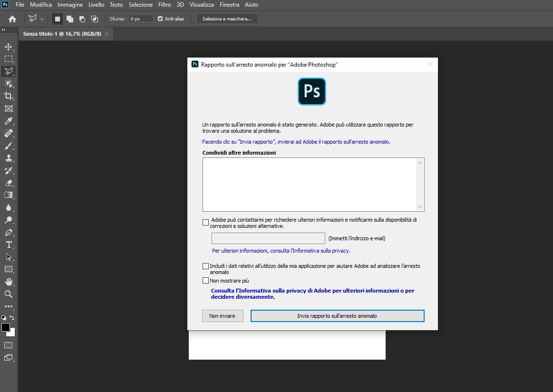Open the Aiuto menu
The image size is (553, 392).
tap(252, 5)
